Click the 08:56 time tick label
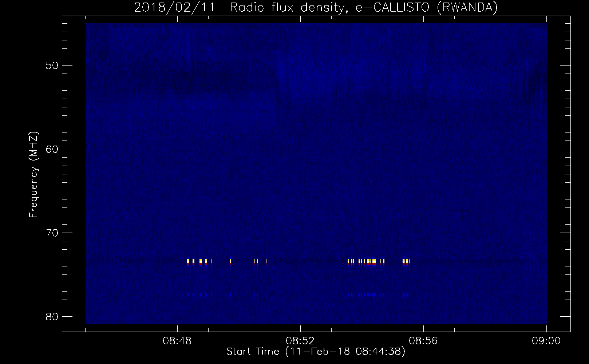The width and height of the screenshot is (589, 364). click(x=423, y=341)
